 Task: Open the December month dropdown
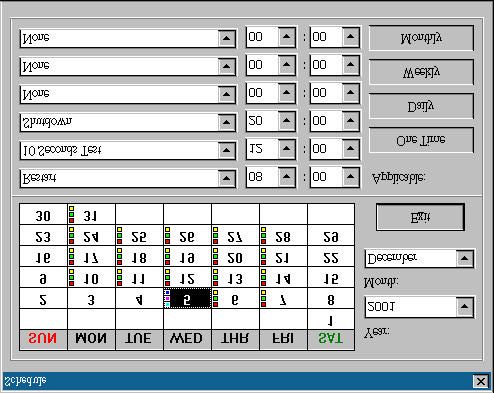click(x=464, y=258)
